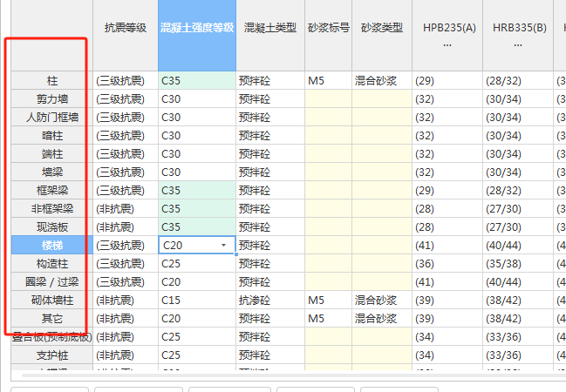This screenshot has width=566, height=392.
Task: Click the (33/36) cell in the 支护桩 row
Action: (x=518, y=355)
